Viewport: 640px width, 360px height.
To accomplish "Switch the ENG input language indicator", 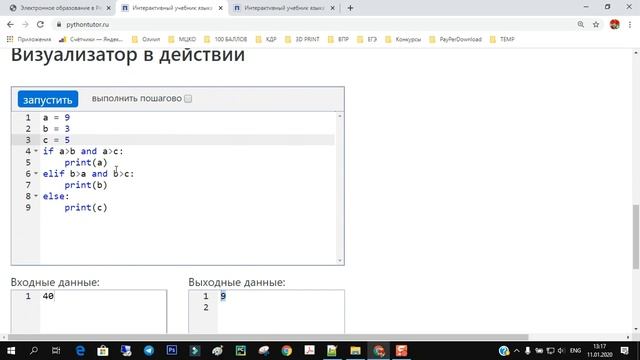I will [x=576, y=351].
